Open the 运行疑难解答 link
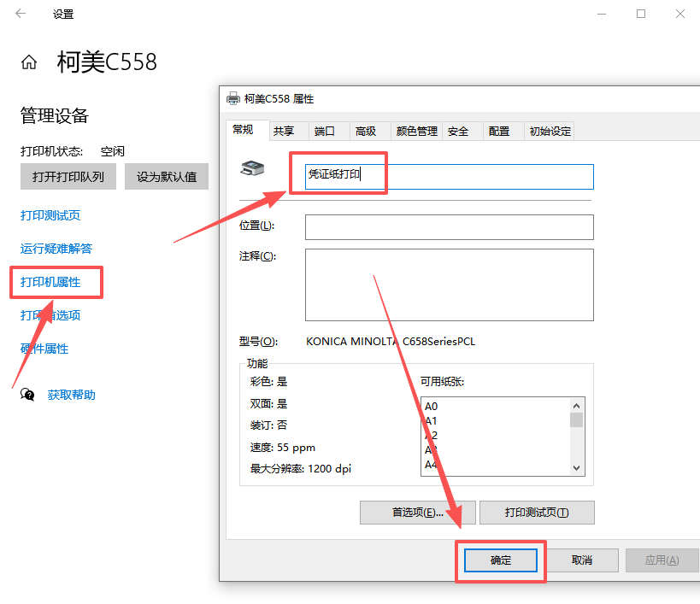The height and width of the screenshot is (604, 700). [56, 249]
